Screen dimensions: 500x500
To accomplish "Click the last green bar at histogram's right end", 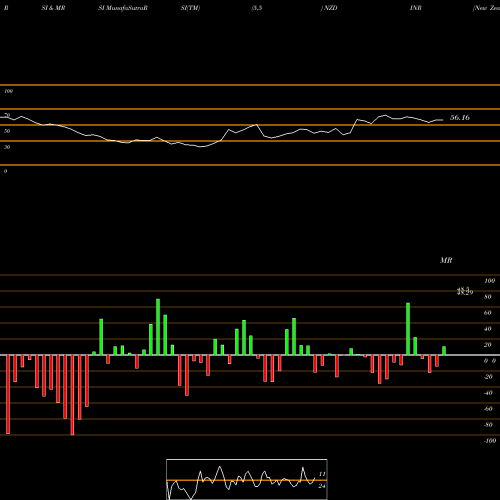I will (444, 351).
